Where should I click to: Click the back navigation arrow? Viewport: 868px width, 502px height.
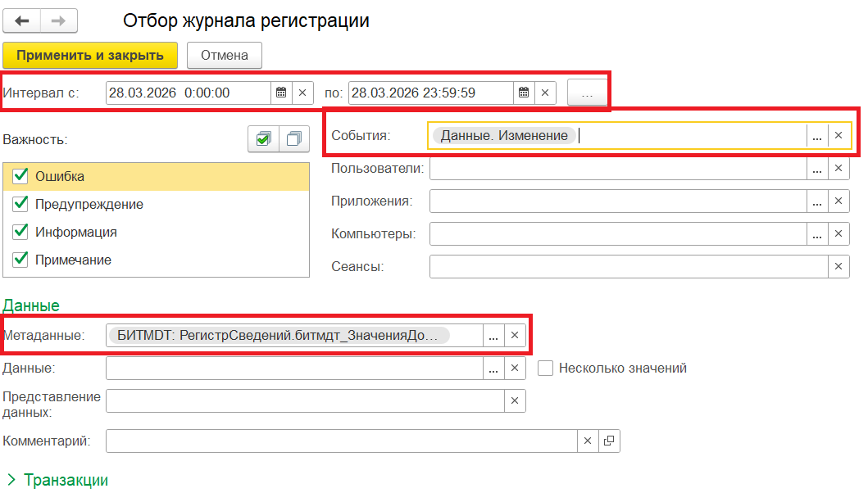(x=22, y=20)
